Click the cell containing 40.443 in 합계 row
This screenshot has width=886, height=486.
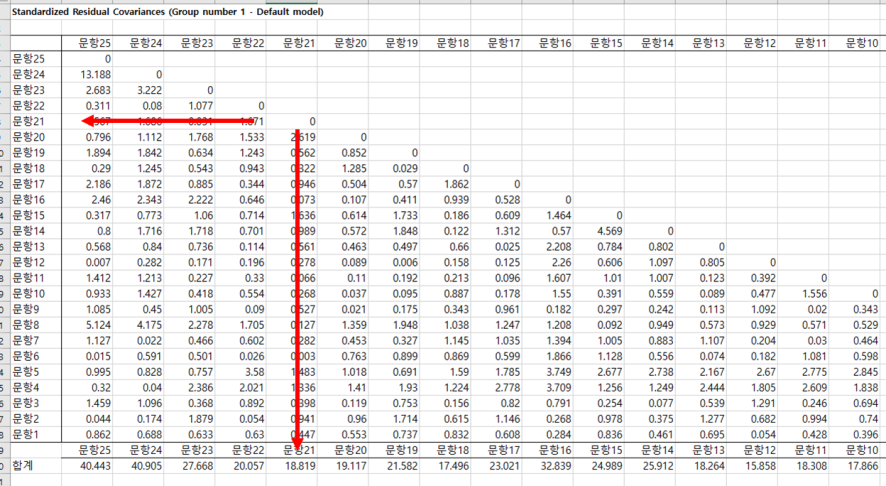tap(95, 466)
